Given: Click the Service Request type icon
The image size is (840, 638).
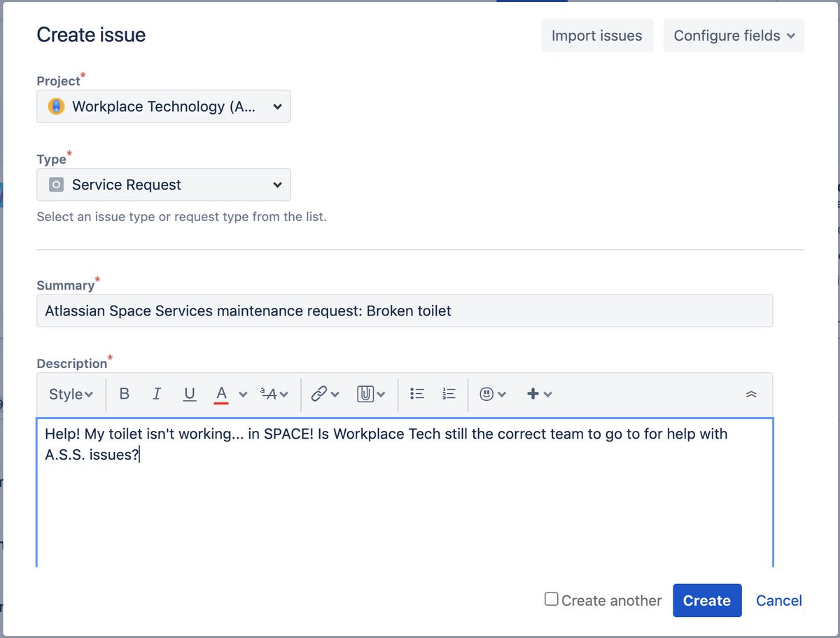Looking at the screenshot, I should point(56,185).
